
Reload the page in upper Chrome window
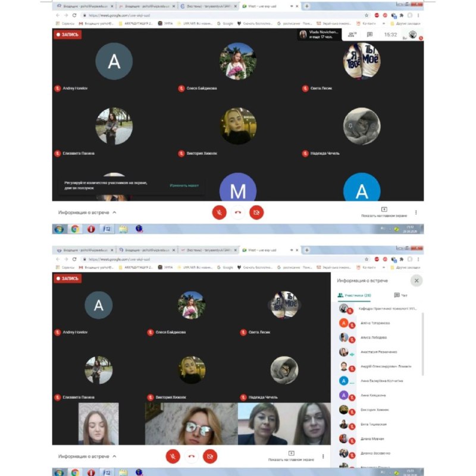click(74, 15)
